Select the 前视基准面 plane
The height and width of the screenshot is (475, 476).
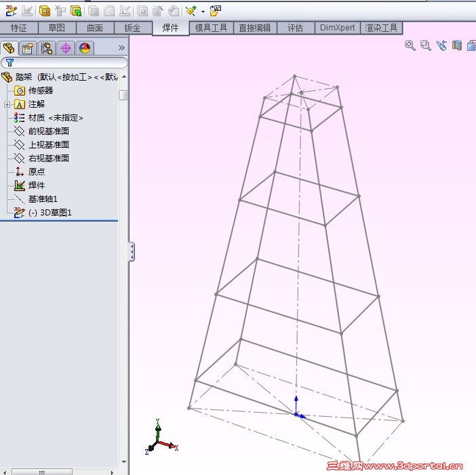(41, 131)
